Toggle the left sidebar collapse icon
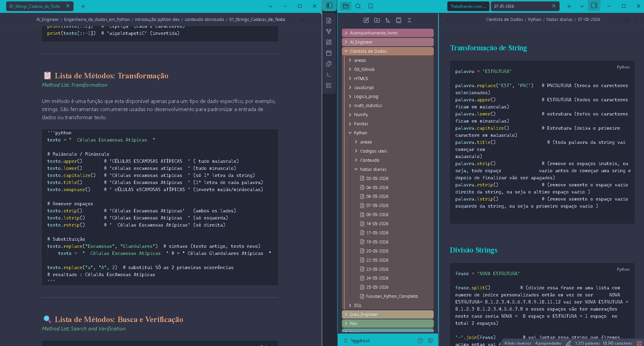The image size is (644, 346). click(x=329, y=6)
